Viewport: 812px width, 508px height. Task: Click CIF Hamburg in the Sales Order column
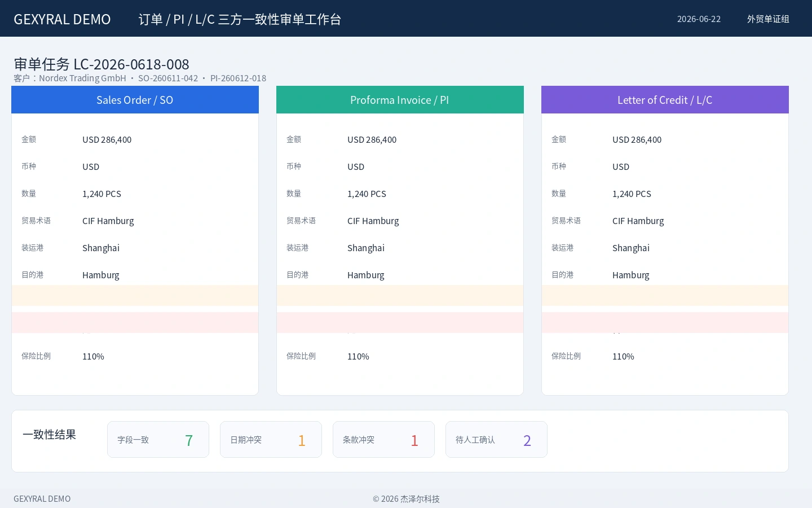pos(108,221)
